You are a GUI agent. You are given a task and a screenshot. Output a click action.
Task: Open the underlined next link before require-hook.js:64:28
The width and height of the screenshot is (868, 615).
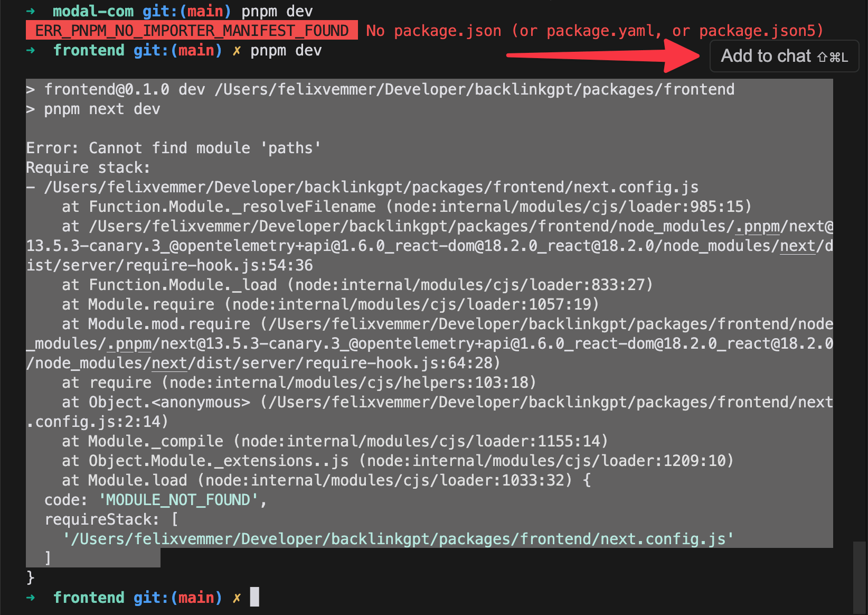[x=169, y=364]
